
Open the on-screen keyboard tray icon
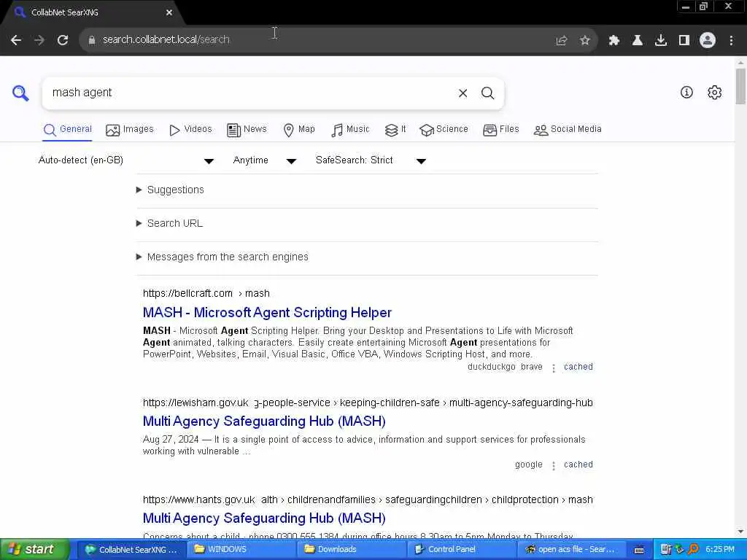[639, 550]
